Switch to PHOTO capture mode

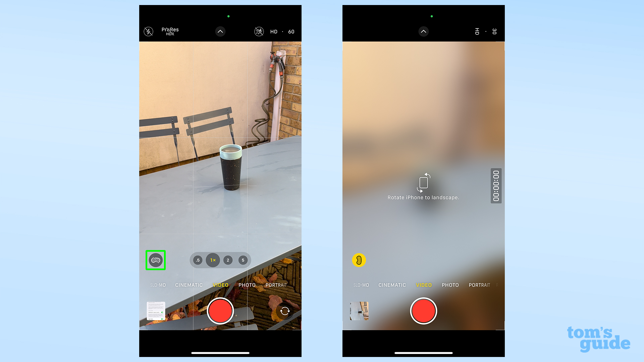pyautogui.click(x=247, y=285)
